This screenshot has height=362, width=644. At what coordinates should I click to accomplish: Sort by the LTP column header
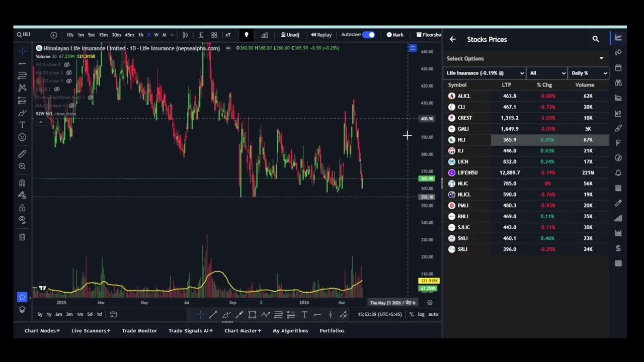click(x=506, y=85)
